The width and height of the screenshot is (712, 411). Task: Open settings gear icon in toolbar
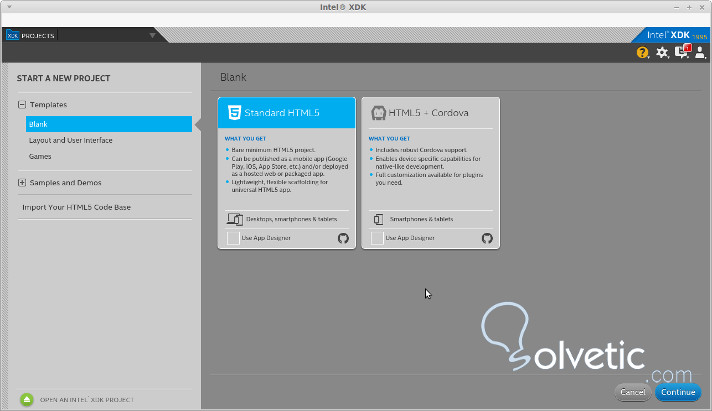pos(663,53)
